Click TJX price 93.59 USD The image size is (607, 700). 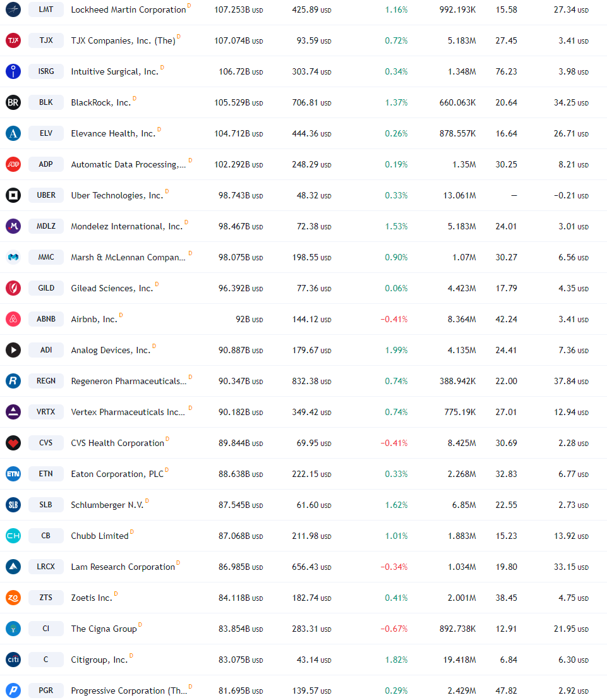pyautogui.click(x=314, y=40)
